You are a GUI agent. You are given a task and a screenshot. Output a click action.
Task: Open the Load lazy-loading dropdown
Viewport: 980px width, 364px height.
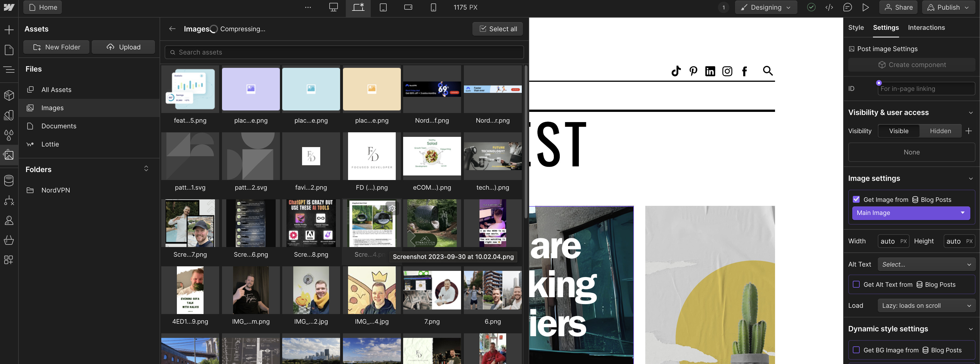(x=926, y=306)
